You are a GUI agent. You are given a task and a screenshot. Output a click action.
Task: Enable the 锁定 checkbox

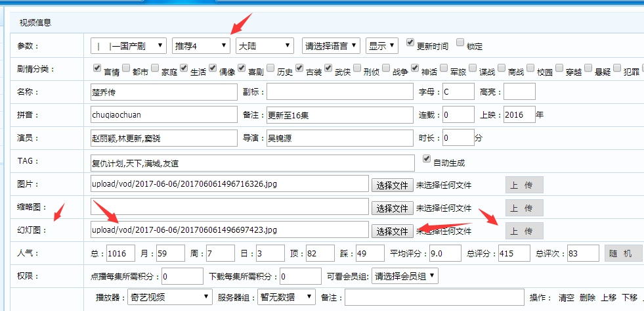coord(460,43)
